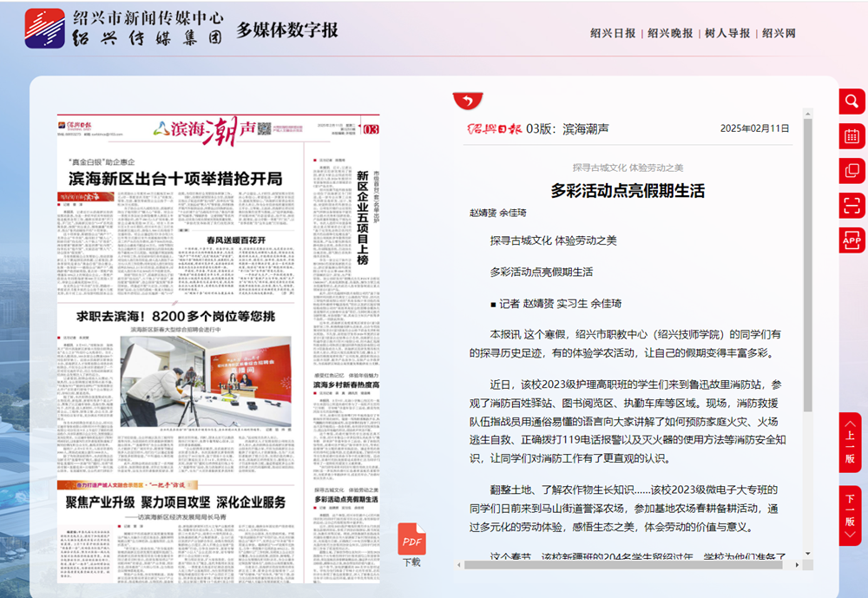Click the red back arrow icon
868x598 pixels.
pos(468,102)
